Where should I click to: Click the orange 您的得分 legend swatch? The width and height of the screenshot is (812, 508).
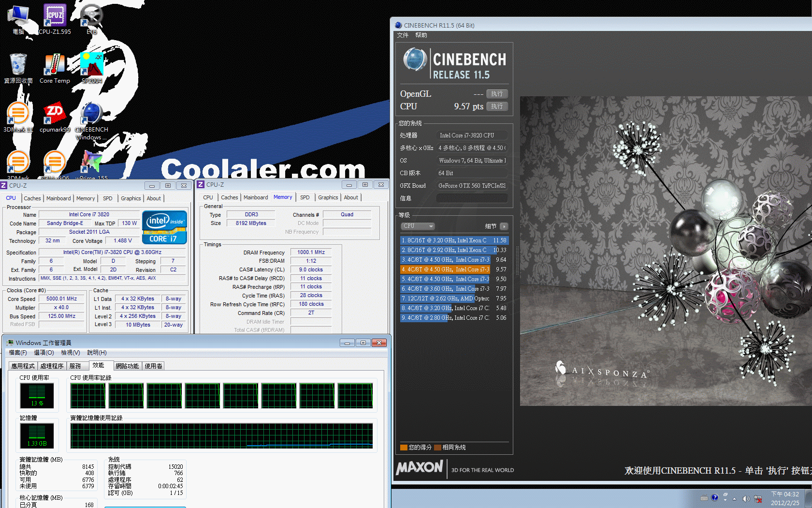click(x=404, y=448)
